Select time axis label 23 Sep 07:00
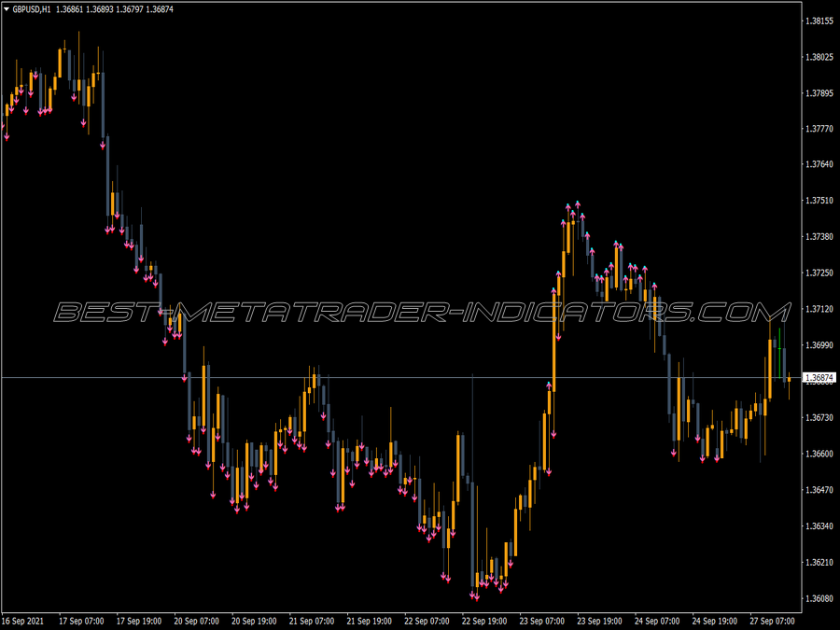This screenshot has height=630, width=840. click(542, 621)
